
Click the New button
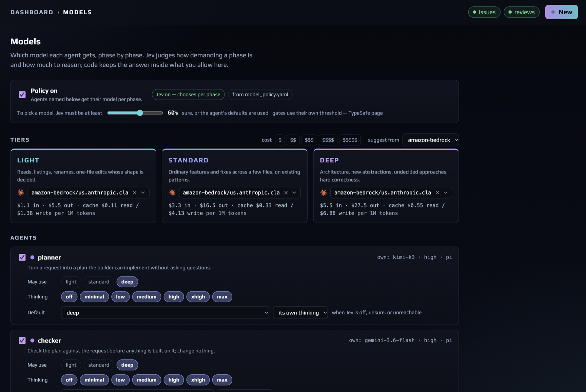coord(561,12)
